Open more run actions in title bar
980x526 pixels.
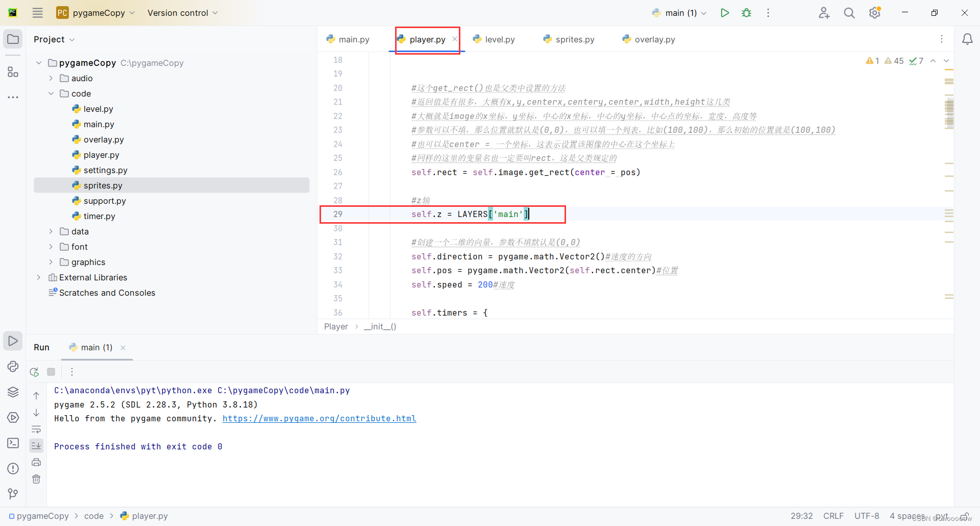tap(768, 13)
